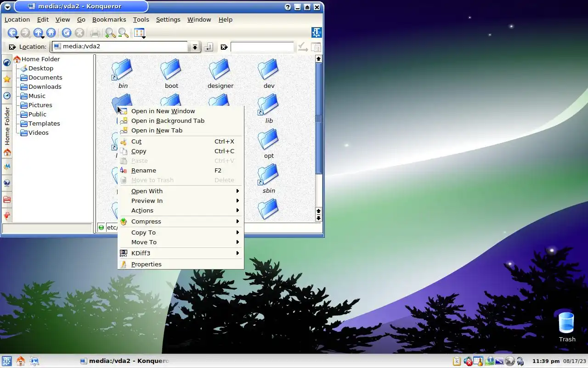588x368 pixels.
Task: Expand the Compress submenu
Action: (x=180, y=221)
